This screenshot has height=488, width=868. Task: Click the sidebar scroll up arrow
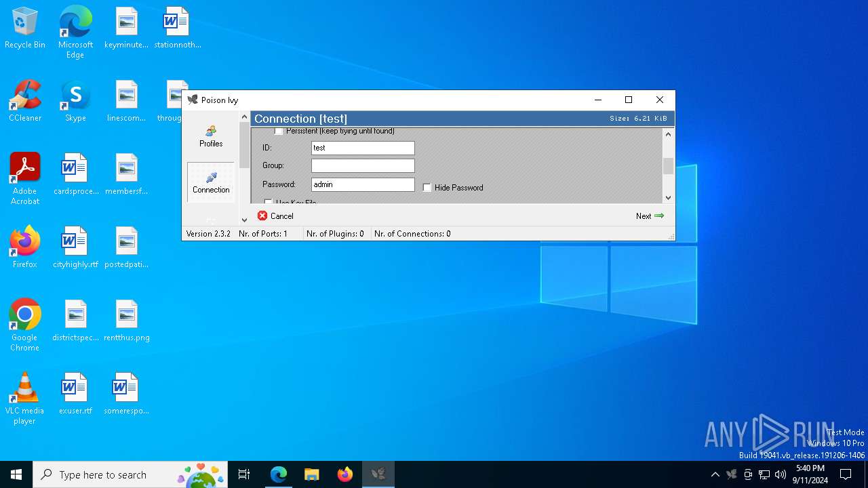click(x=245, y=117)
